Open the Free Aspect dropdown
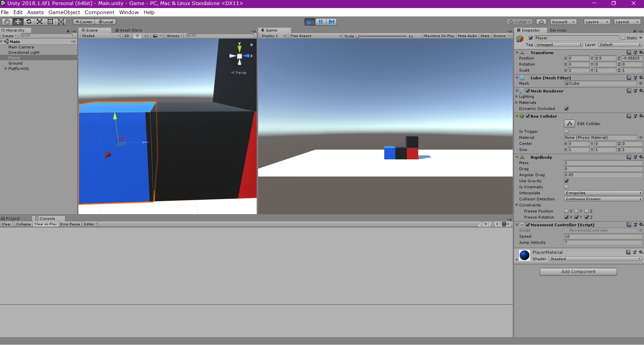This screenshot has height=345, width=644. [x=316, y=36]
